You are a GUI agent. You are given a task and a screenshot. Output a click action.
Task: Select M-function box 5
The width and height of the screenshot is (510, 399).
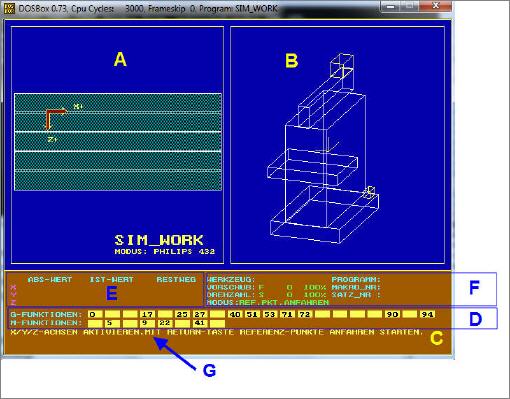[x=112, y=323]
